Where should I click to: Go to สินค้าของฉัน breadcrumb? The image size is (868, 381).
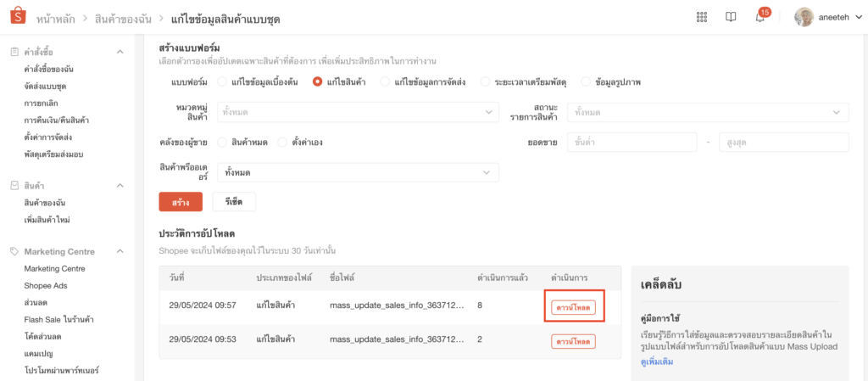click(x=124, y=19)
